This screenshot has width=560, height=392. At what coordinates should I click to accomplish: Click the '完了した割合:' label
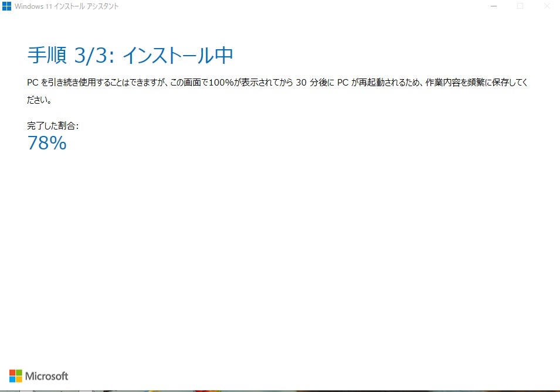53,125
